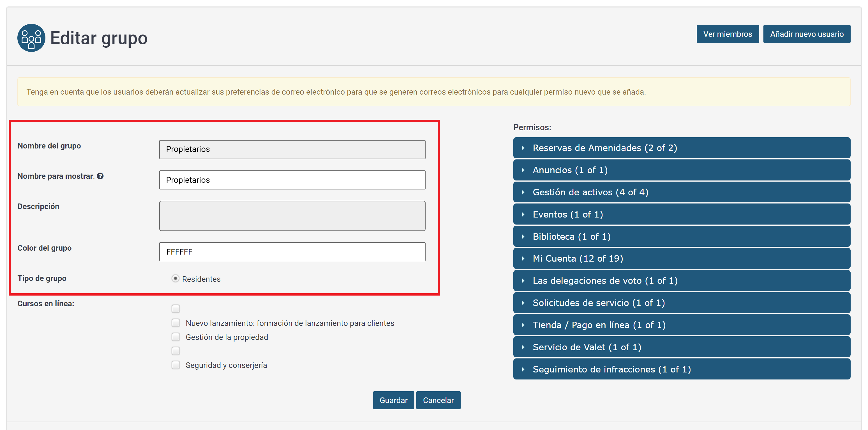
Task: Click the group people icon beside Editar grupo
Action: [x=31, y=38]
